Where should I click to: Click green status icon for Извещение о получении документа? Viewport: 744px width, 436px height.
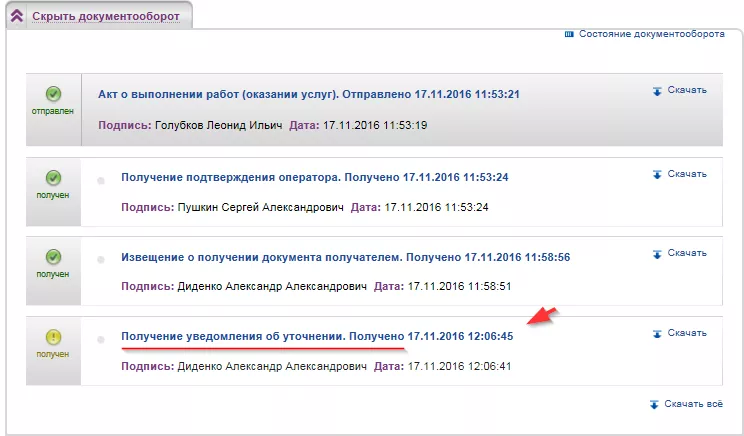pyautogui.click(x=53, y=257)
